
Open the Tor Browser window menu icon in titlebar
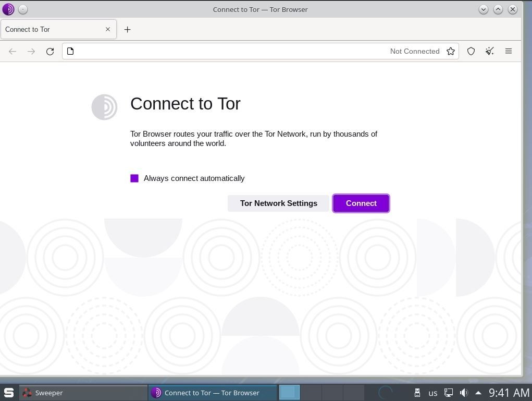(x=8, y=9)
